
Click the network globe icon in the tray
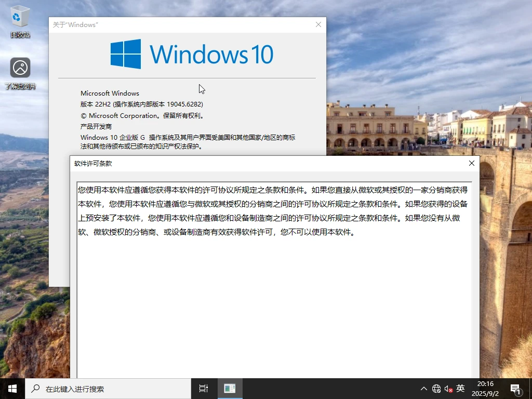(436, 388)
